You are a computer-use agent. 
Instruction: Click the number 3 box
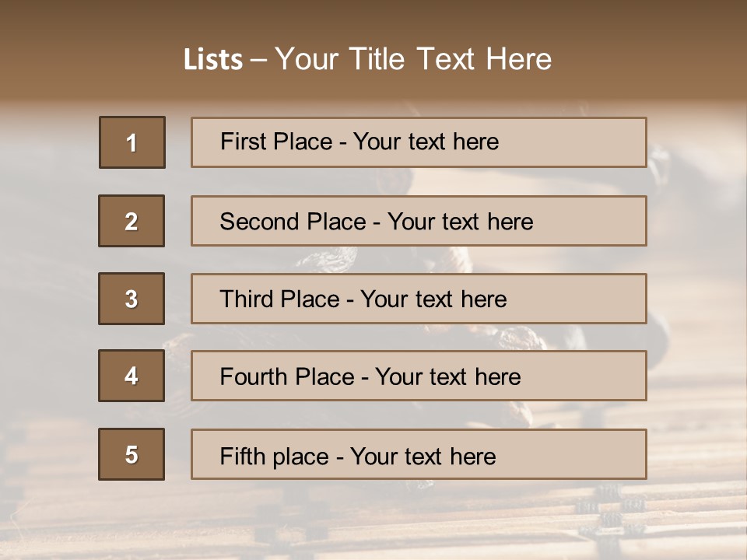coord(132,299)
